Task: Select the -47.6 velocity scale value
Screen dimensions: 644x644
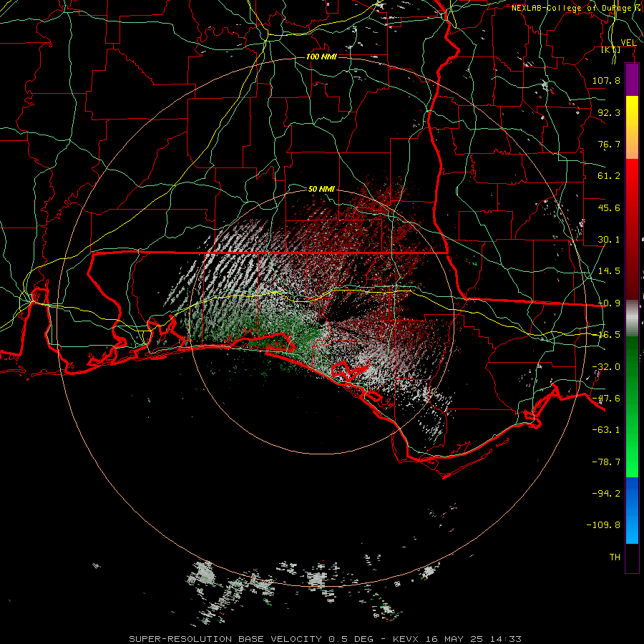Action: point(606,398)
